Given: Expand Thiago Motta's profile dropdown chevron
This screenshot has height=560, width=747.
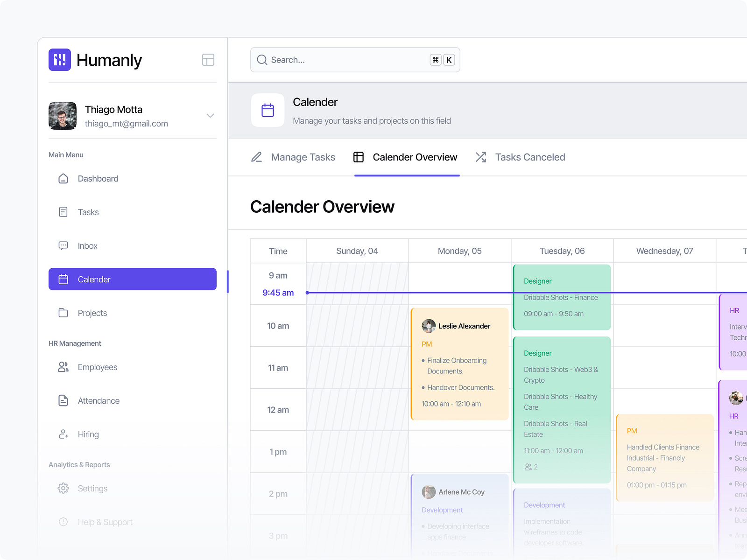Looking at the screenshot, I should pos(210,115).
